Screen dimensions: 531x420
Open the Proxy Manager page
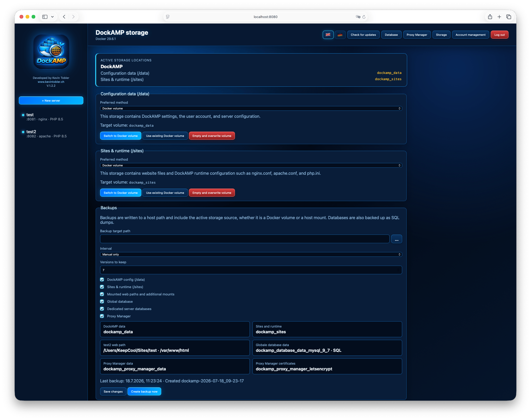(x=417, y=35)
